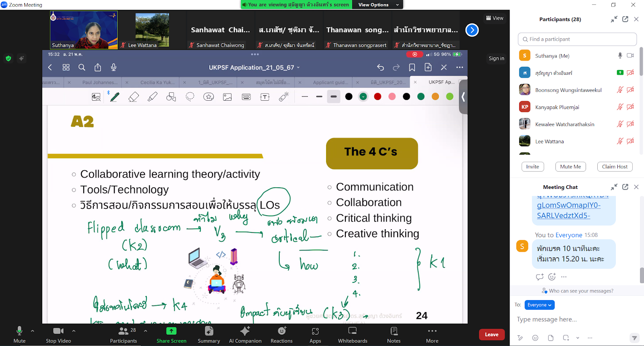
Task: Select the text box tool
Action: click(265, 97)
